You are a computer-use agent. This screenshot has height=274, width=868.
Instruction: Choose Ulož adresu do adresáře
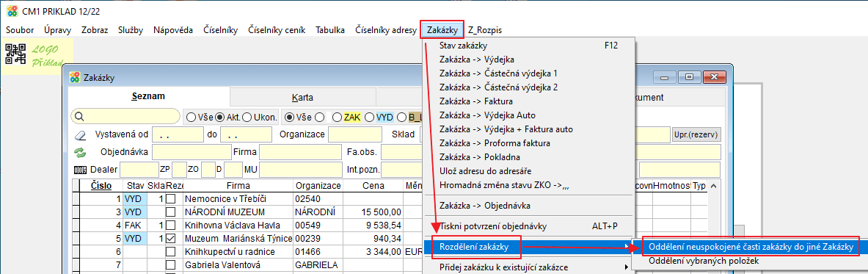point(529,171)
